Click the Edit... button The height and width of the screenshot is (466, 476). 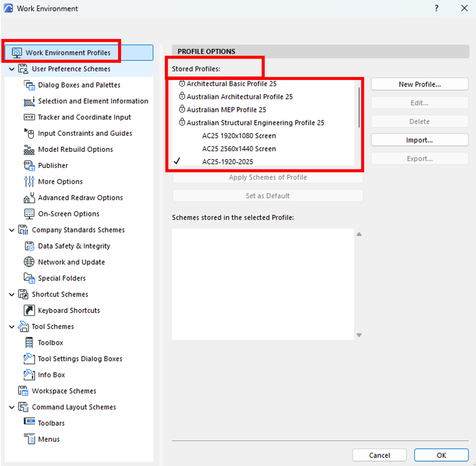(419, 103)
